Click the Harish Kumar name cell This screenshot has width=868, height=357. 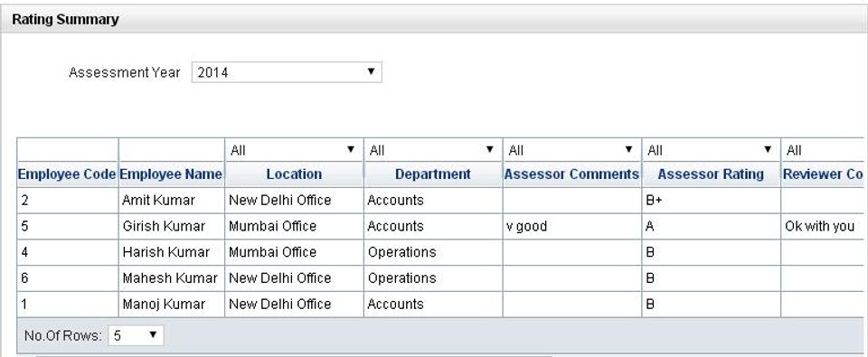(x=172, y=252)
